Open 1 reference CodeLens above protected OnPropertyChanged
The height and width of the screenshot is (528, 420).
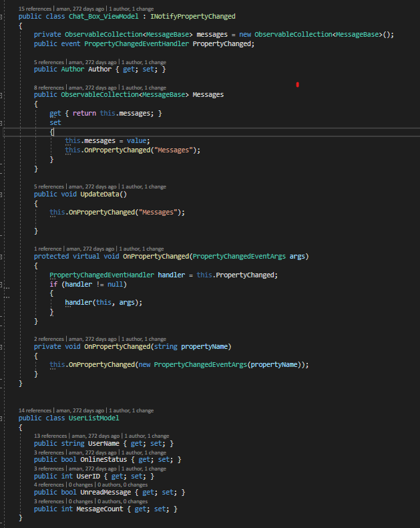[48, 249]
